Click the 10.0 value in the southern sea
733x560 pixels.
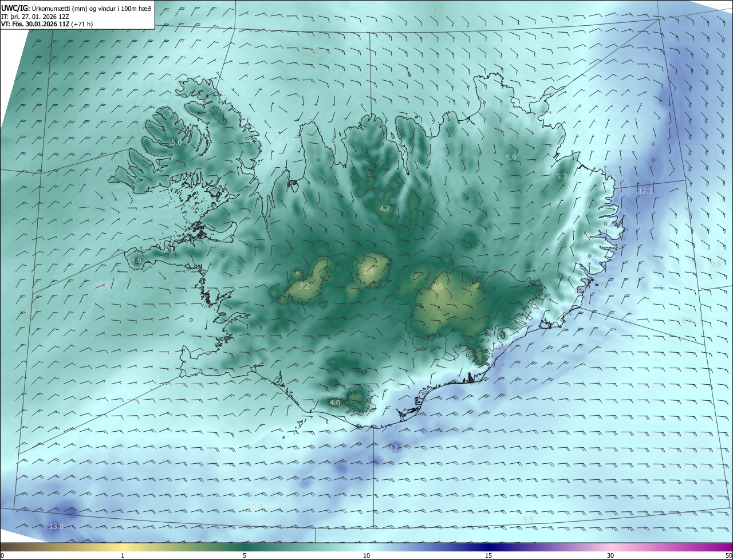[x=255, y=507]
